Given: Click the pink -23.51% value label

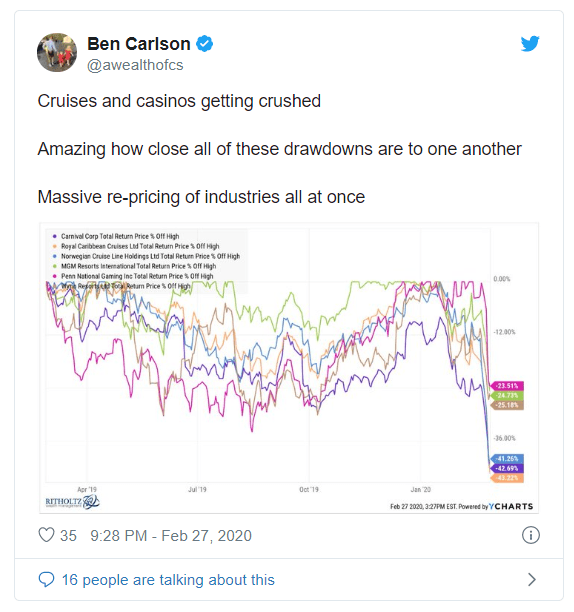Looking at the screenshot, I should coord(507,386).
